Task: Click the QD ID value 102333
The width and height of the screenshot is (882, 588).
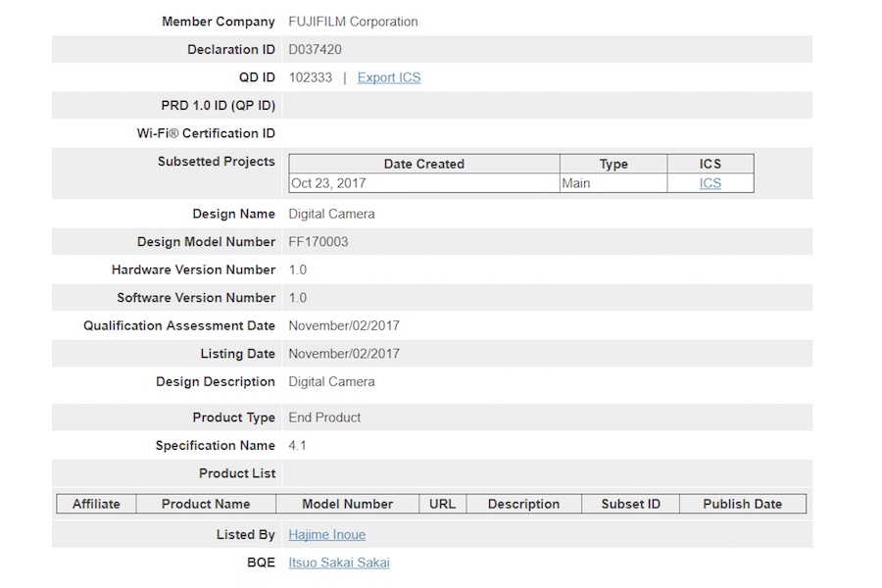Action: [x=311, y=77]
